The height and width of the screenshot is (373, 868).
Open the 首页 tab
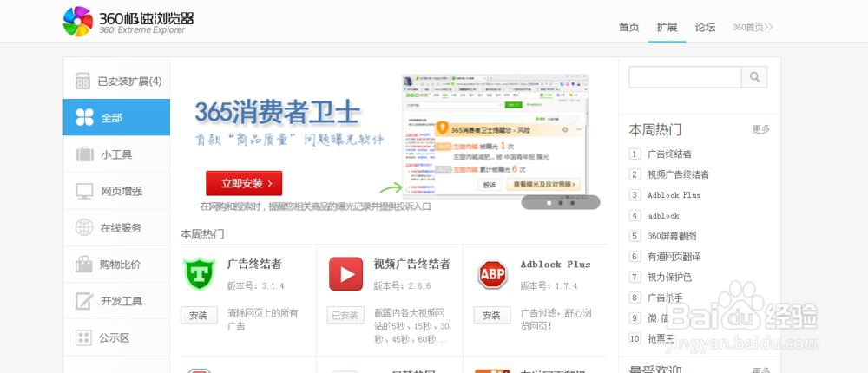[x=628, y=27]
